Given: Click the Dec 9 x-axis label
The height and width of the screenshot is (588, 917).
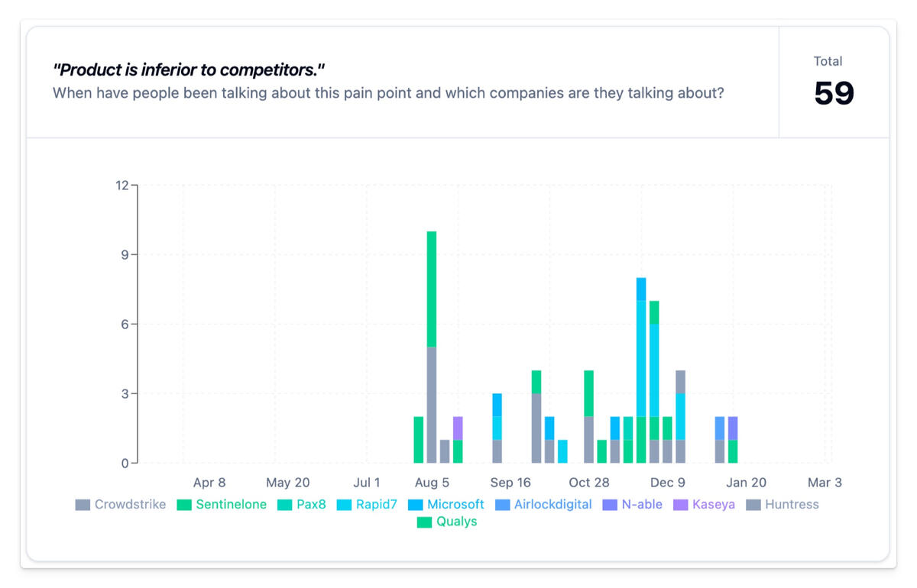Looking at the screenshot, I should [x=667, y=483].
